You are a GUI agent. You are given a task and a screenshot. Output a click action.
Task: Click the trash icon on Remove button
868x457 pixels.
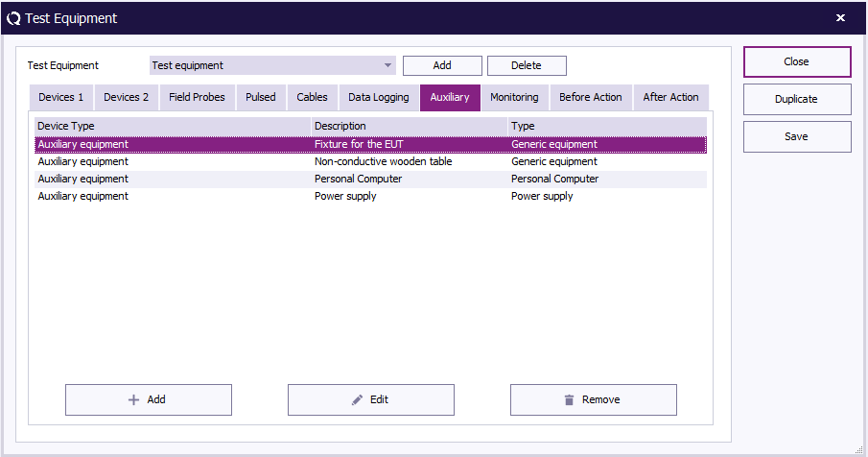[569, 400]
